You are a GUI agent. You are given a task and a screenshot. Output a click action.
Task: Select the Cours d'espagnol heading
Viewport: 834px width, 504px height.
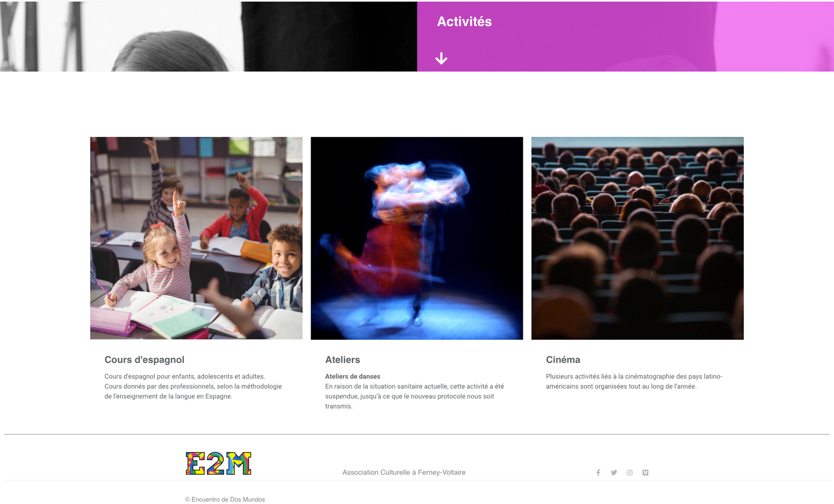click(x=144, y=360)
